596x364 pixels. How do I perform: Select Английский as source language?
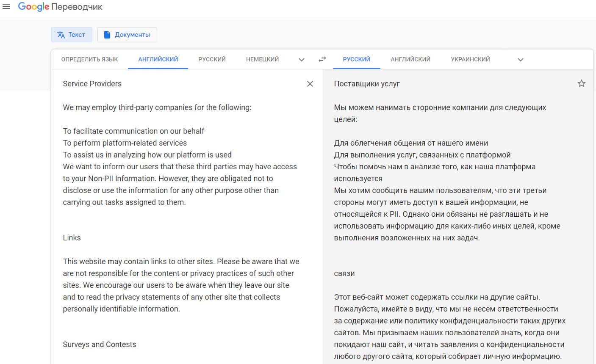[158, 59]
